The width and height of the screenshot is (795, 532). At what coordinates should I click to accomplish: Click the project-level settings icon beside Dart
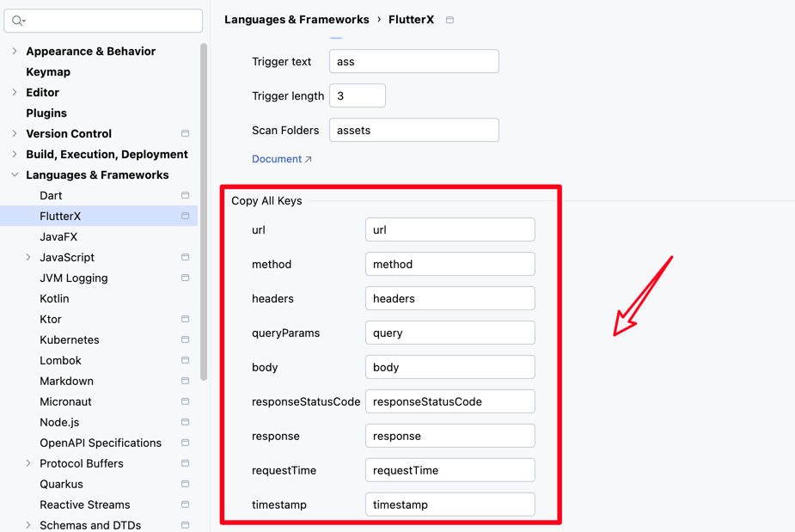[x=185, y=196]
